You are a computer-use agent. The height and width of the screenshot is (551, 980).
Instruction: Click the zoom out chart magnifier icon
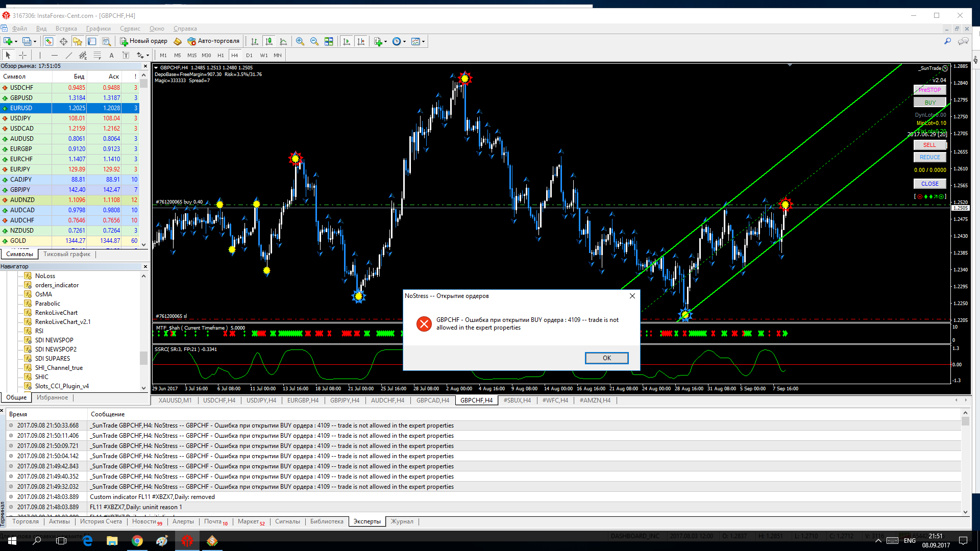[314, 41]
